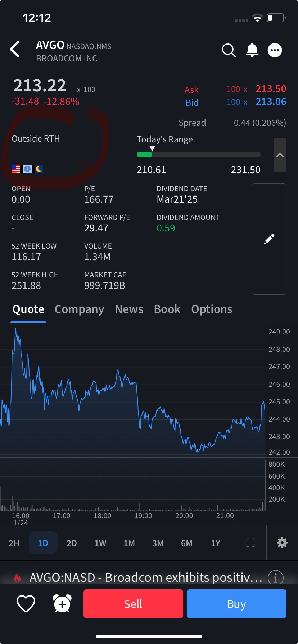This screenshot has width=298, height=644.
Task: Open the search magnifier icon
Action: [229, 50]
